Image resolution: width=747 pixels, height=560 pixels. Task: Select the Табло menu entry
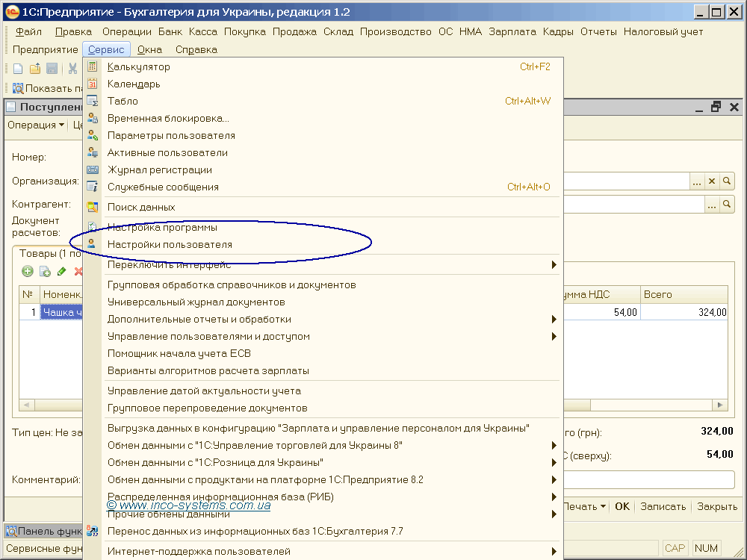pyautogui.click(x=323, y=101)
